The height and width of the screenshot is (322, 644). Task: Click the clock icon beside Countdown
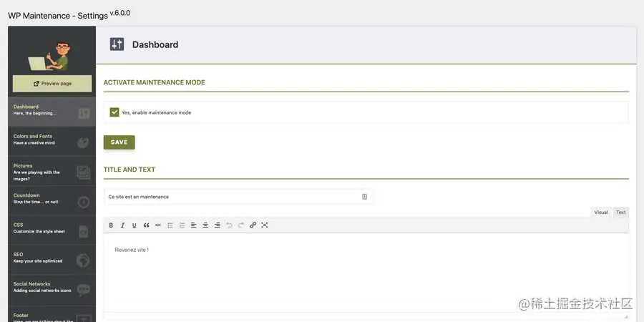tap(84, 202)
